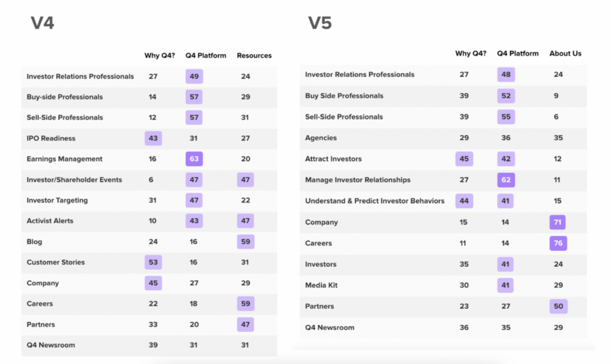Screen dimensions: 610x364
Task: Select the Customer Stories row label
Action: (x=55, y=262)
